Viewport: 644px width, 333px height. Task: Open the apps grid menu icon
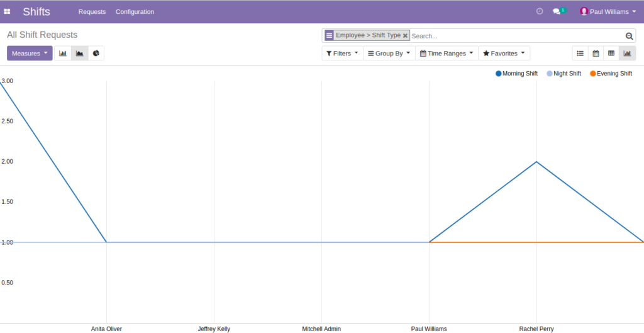[x=7, y=11]
